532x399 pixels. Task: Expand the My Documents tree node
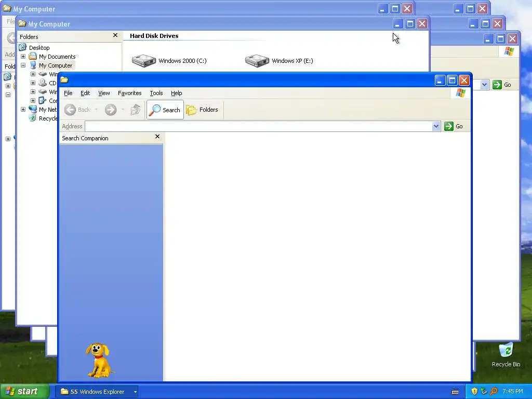23,56
